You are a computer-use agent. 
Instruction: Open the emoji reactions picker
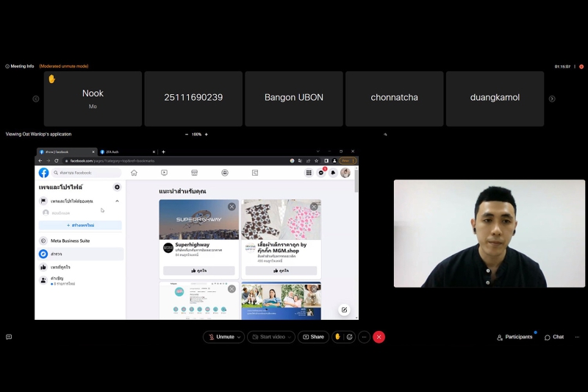click(349, 337)
